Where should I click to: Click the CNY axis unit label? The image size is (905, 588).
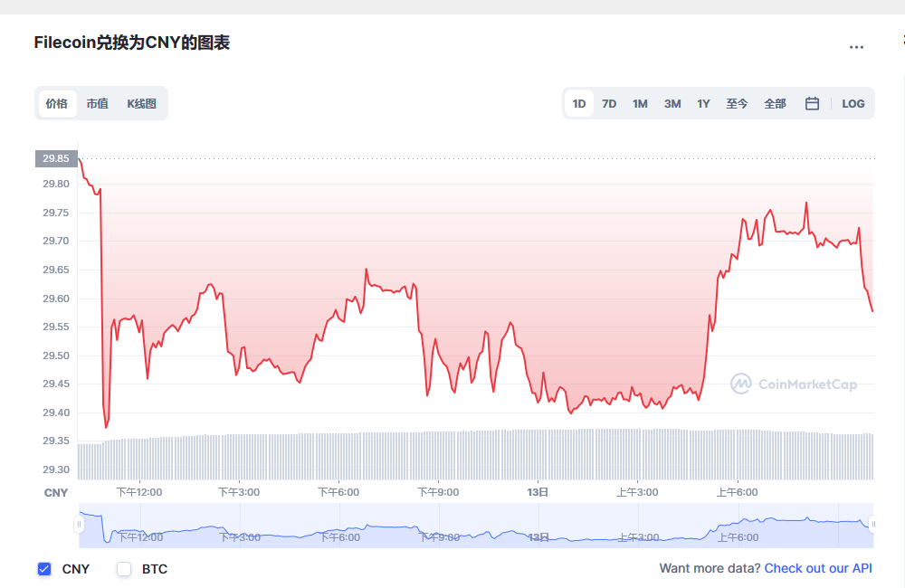coord(56,493)
